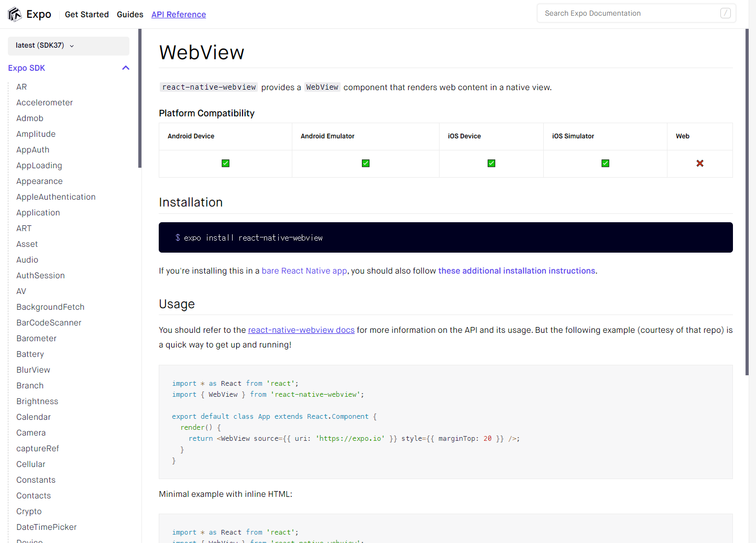756x543 pixels.
Task: Open Calendar in the sidebar
Action: (x=34, y=417)
